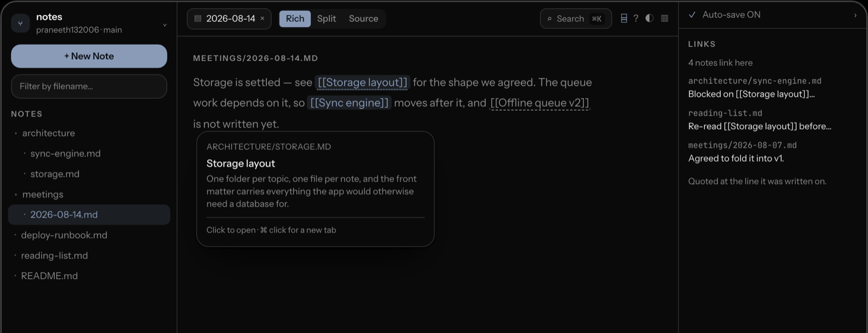
Task: Click the unwritten [[Offline queue v2]] link
Action: [x=540, y=103]
